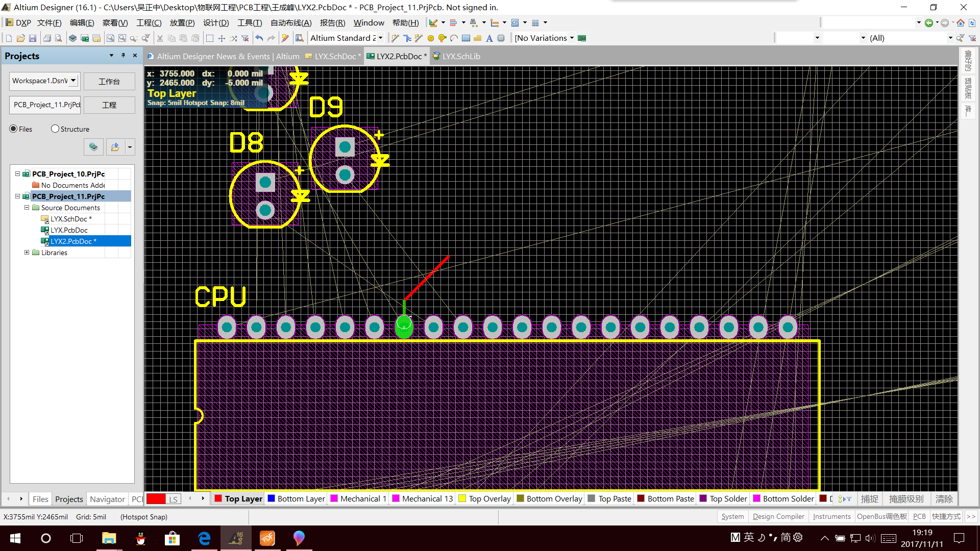Click the red current layer color swatch
Screen dimensions: 980x551
tap(156, 499)
